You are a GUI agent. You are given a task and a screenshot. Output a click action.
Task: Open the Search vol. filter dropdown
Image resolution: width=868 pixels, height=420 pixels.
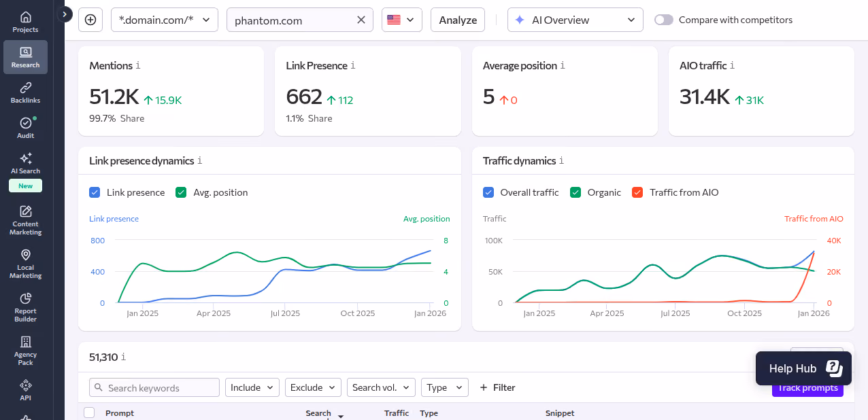381,387
